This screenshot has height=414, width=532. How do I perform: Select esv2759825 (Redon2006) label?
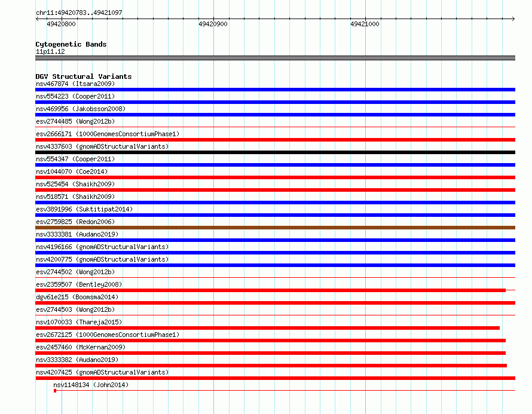(x=75, y=222)
